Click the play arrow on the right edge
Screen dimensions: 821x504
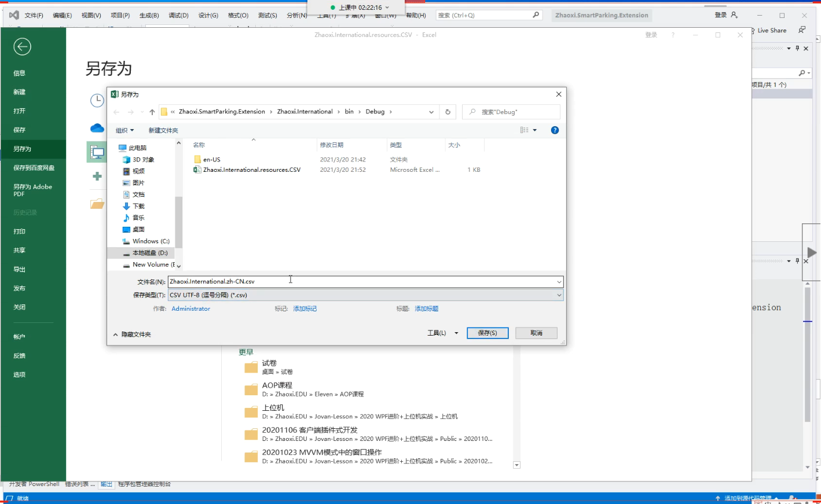point(812,252)
